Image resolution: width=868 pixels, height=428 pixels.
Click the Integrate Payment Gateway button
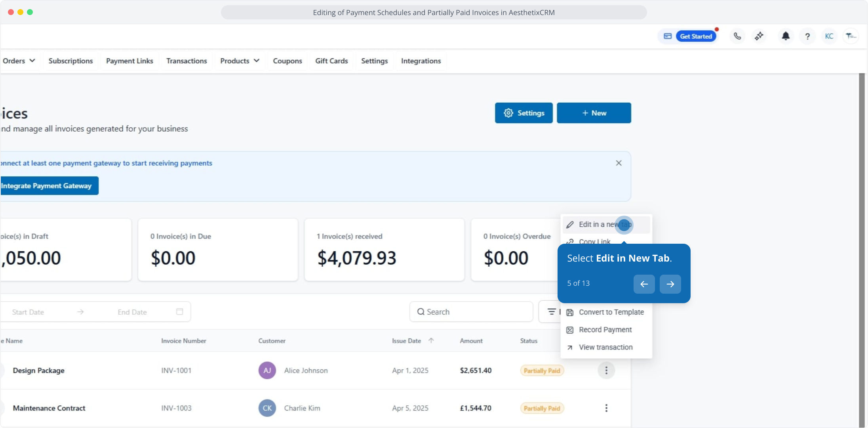47,186
